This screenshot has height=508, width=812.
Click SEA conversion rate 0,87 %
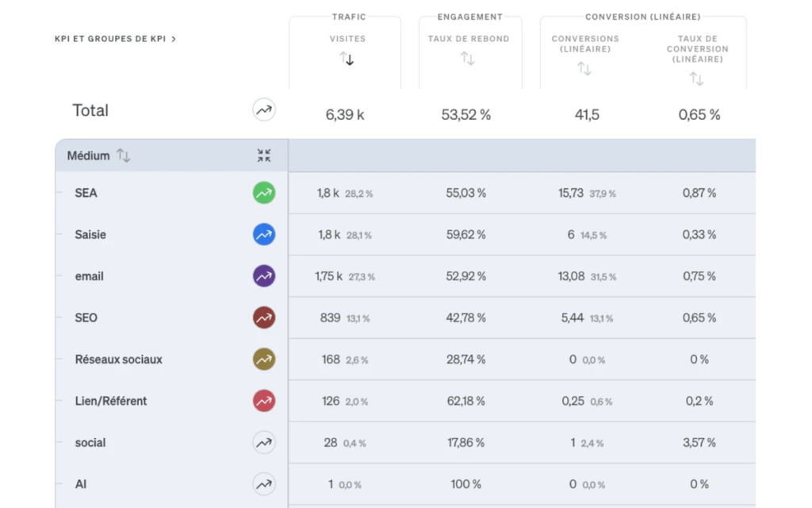699,193
